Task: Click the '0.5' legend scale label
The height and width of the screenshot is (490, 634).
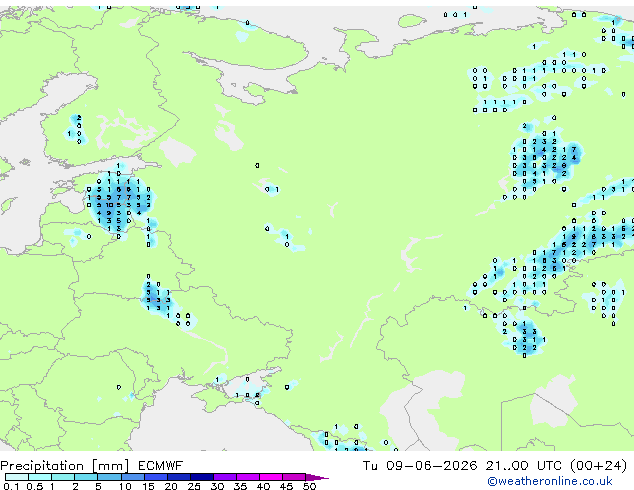Action: [35, 486]
